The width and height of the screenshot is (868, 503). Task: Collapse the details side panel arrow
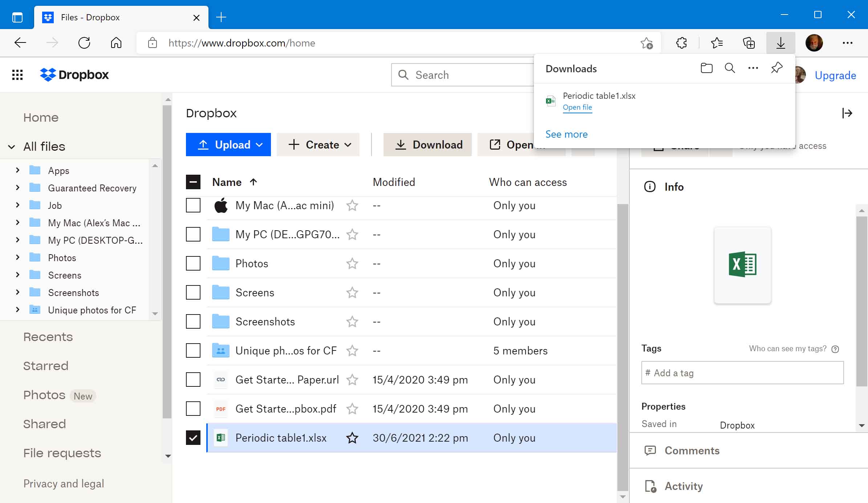(847, 113)
